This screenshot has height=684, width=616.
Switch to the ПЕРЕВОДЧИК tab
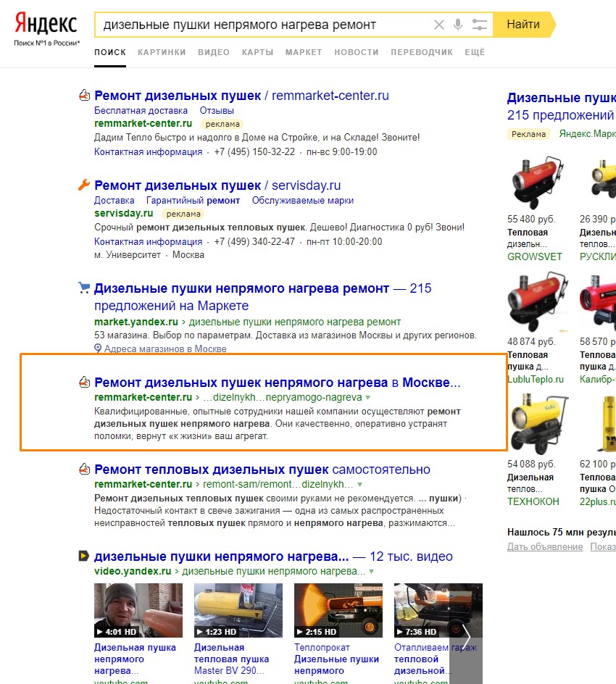[422, 52]
